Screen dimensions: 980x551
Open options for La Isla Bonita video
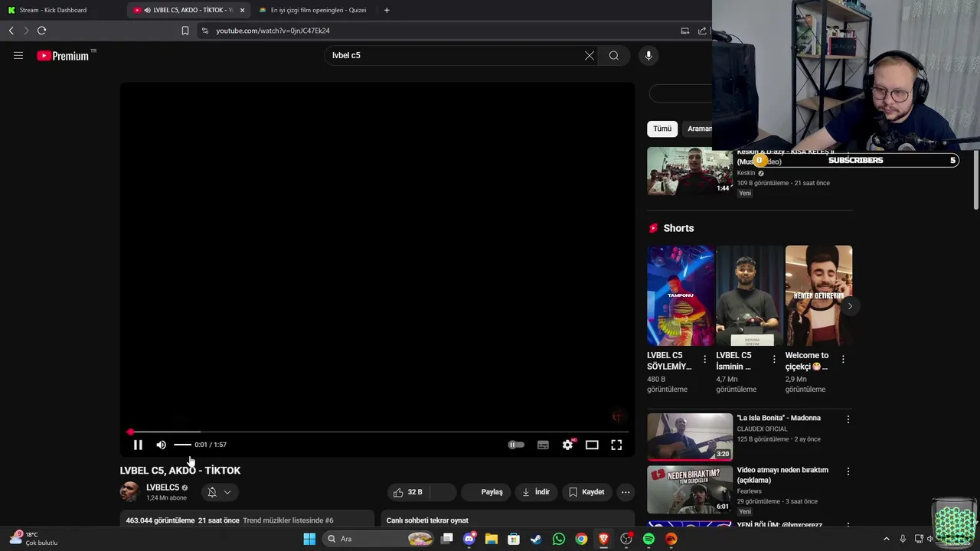click(848, 419)
